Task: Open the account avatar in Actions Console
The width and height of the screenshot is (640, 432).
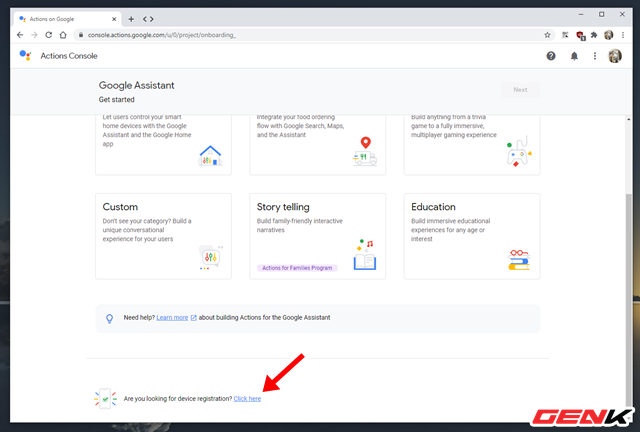Action: pyautogui.click(x=615, y=56)
